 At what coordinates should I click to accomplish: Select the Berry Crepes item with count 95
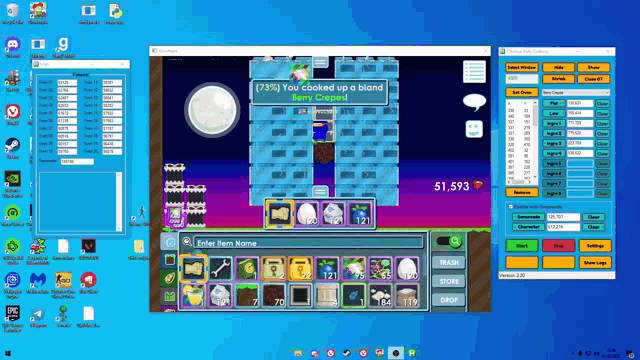pos(353,269)
